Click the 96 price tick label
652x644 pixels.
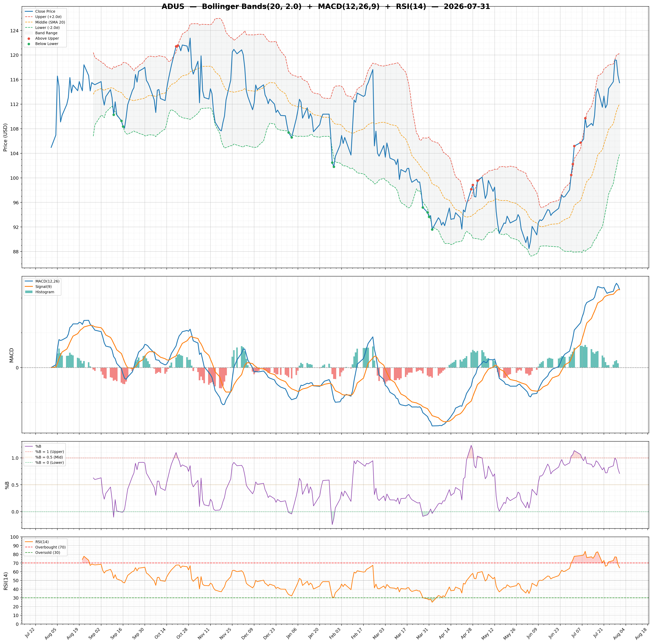(x=16, y=202)
